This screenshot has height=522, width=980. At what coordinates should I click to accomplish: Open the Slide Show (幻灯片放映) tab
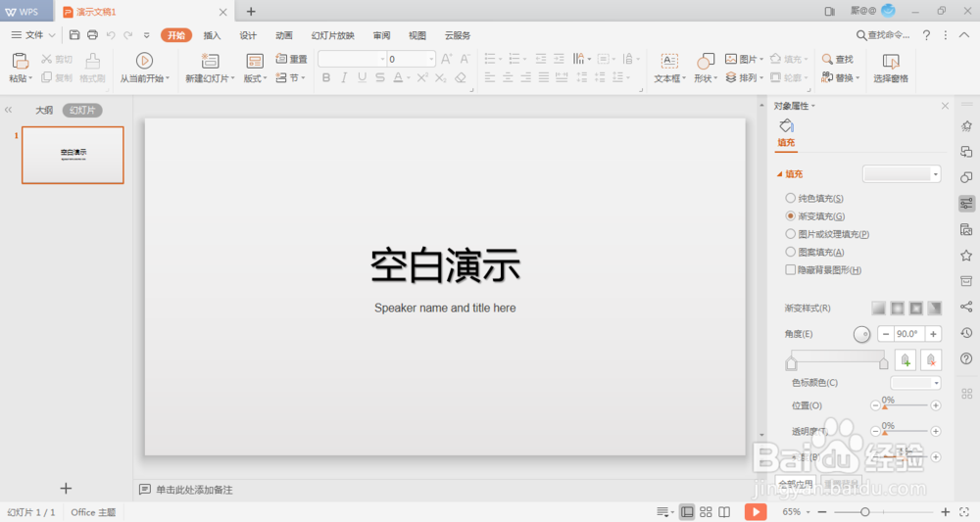[x=332, y=35]
